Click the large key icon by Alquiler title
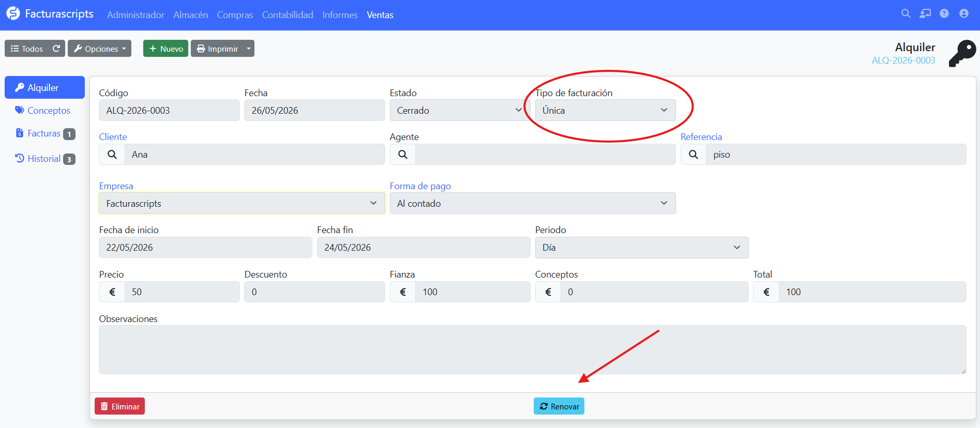Viewport: 980px width, 428px height. 962,53
